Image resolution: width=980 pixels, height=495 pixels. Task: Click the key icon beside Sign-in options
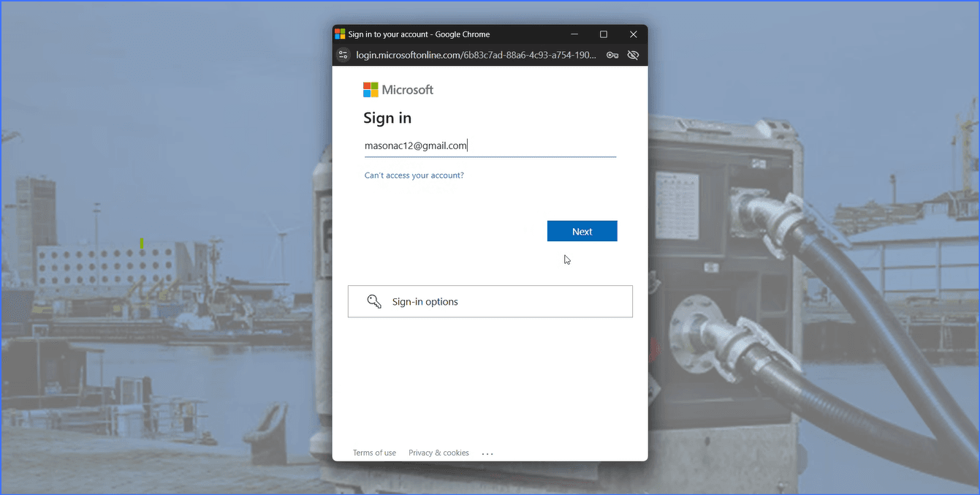(x=374, y=302)
